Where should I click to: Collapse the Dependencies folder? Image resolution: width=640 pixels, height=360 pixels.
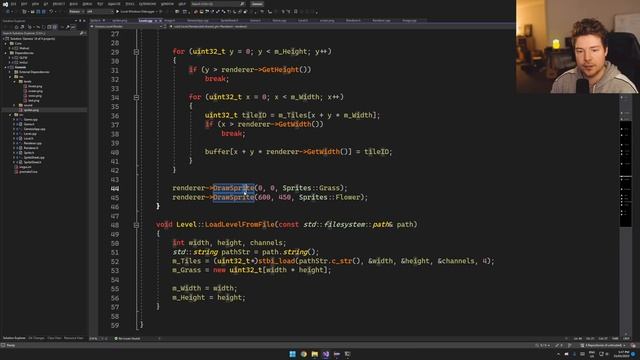(x=7, y=53)
